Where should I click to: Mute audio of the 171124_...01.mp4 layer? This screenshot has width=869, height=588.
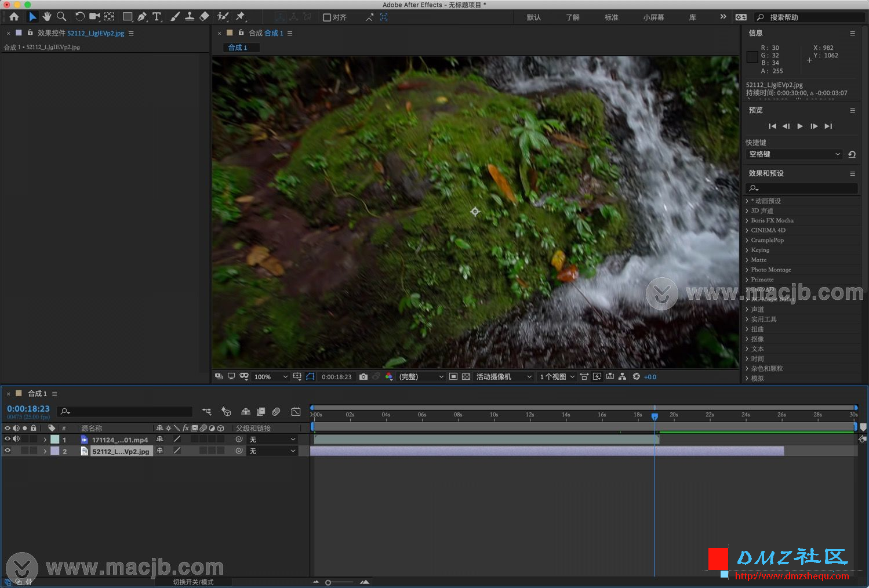[x=16, y=440]
